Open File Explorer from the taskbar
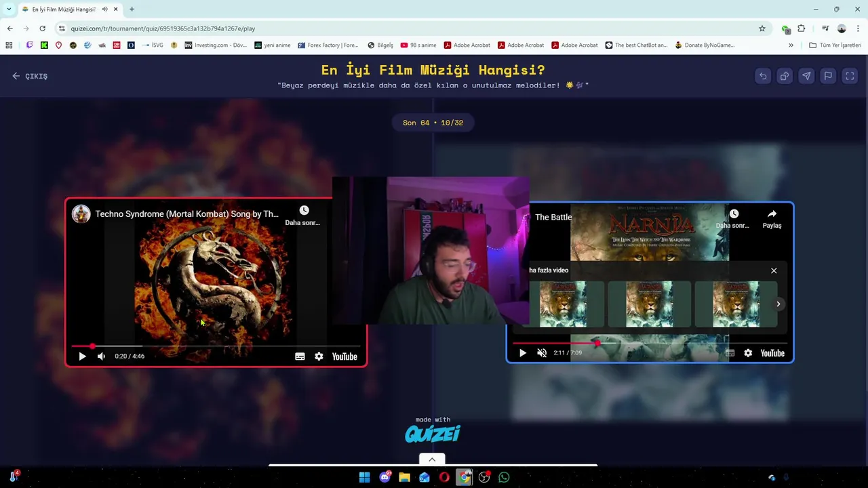 pyautogui.click(x=405, y=477)
